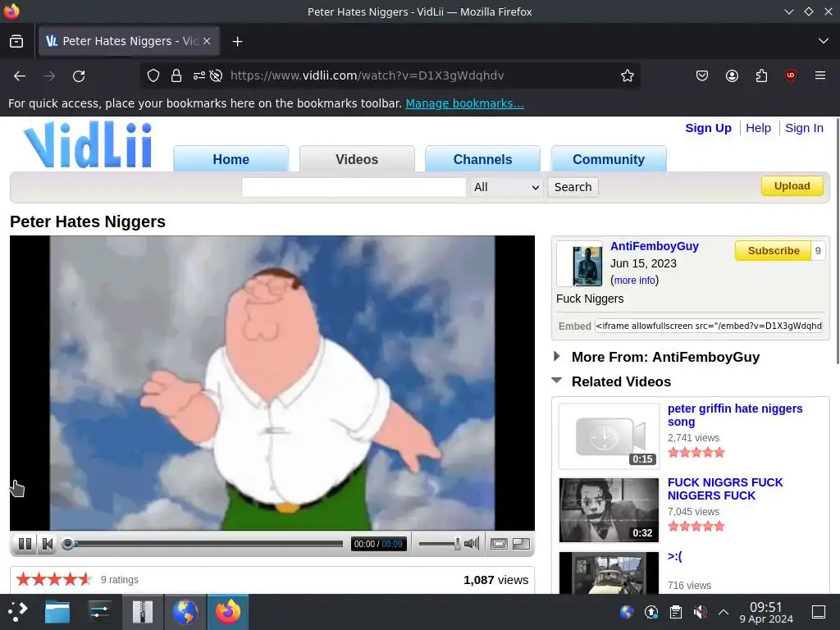
Task: Open the 0:32 related video thumbnail
Action: tap(609, 510)
